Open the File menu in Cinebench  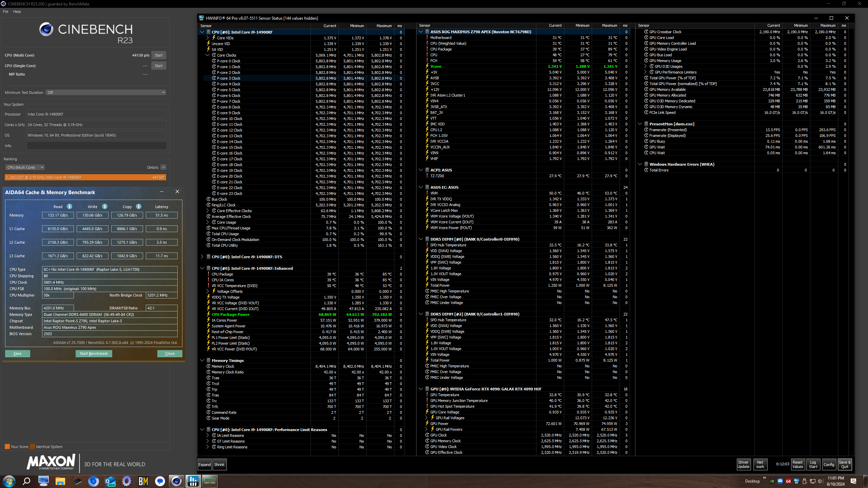(x=5, y=11)
